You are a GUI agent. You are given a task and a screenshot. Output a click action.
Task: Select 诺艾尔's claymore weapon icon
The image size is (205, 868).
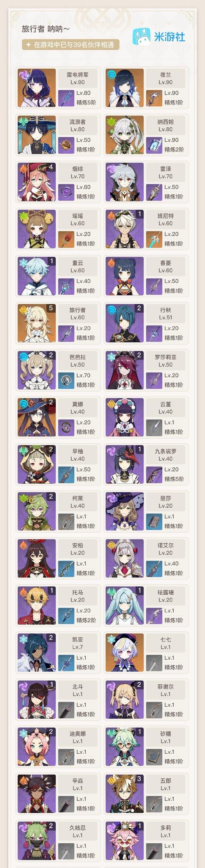[x=154, y=568]
